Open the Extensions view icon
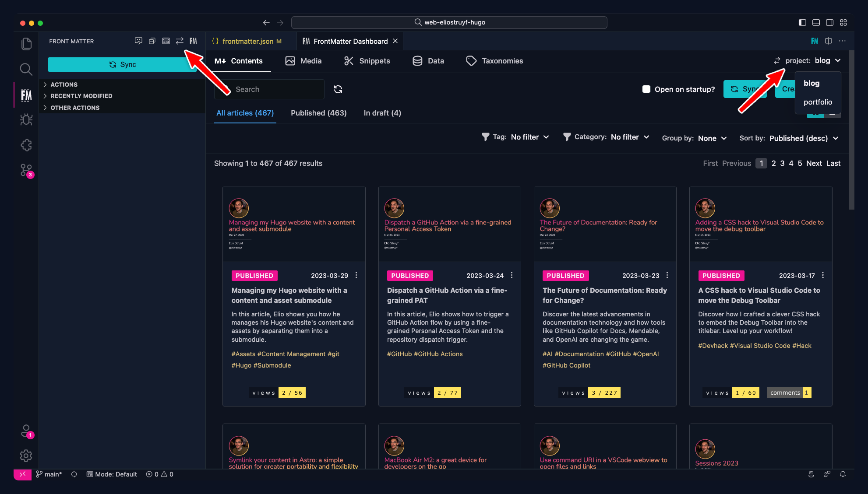Screen dimensions: 868x494 26,145
